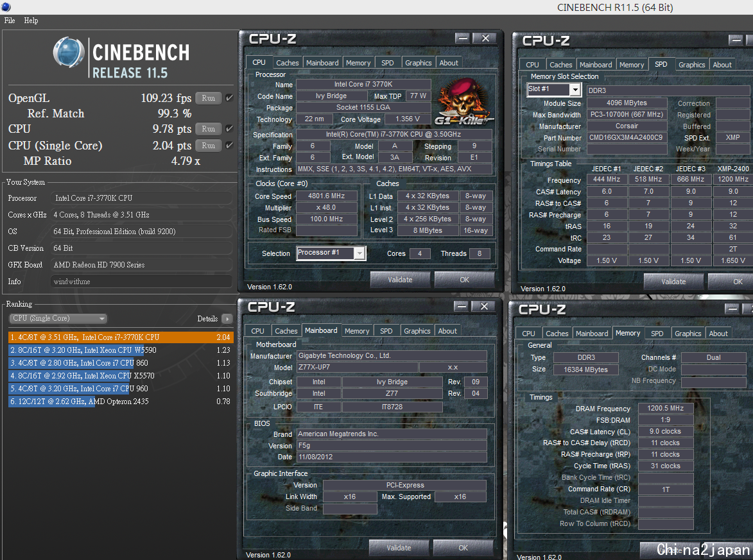Close the CPU-Z Mainboard window
Screen dimensions: 753x560
click(484, 306)
